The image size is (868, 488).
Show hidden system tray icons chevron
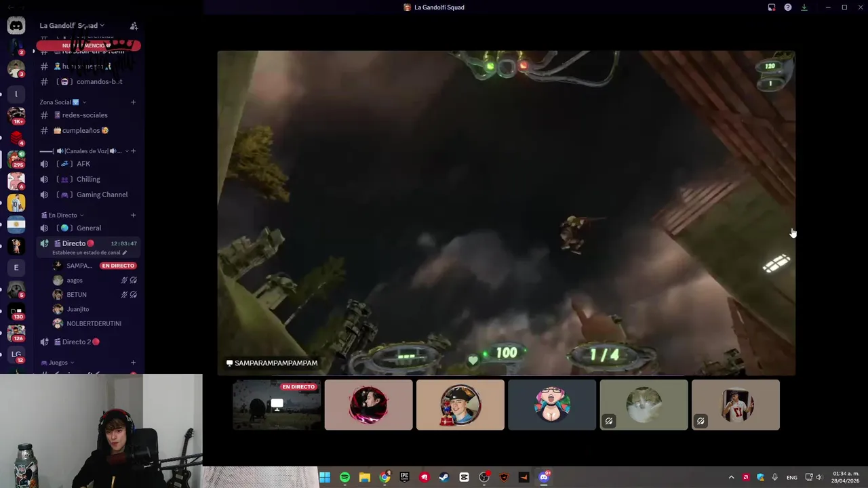pyautogui.click(x=731, y=477)
